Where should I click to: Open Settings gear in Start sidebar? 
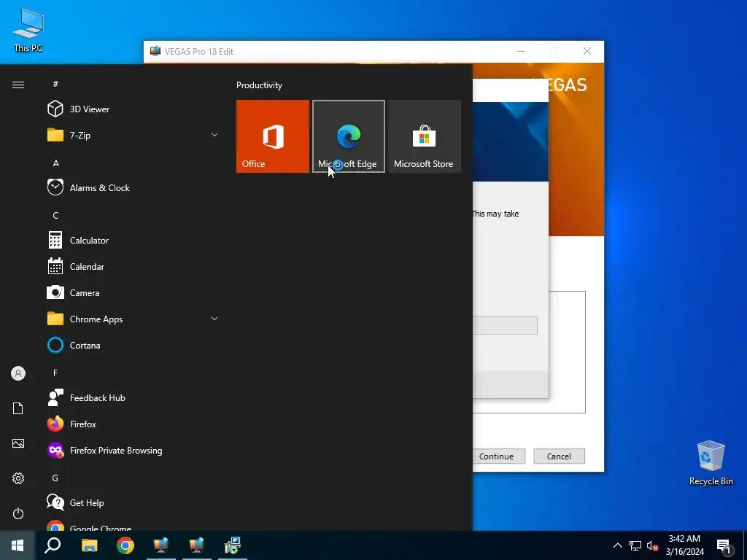[18, 478]
